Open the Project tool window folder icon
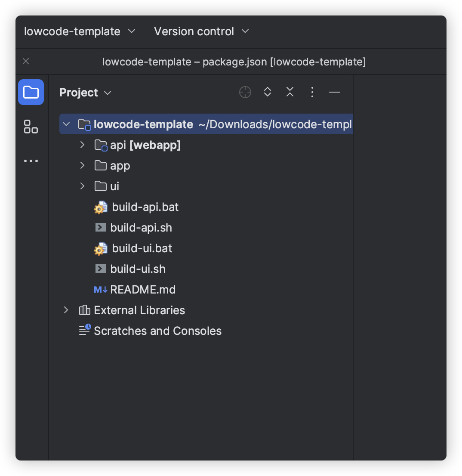Viewport: 462px width, 476px height. coord(31,92)
